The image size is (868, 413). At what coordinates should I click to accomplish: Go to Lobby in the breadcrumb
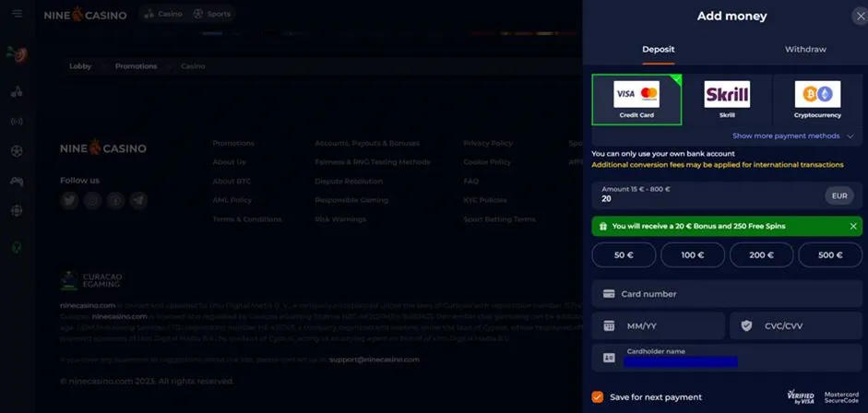pyautogui.click(x=80, y=66)
